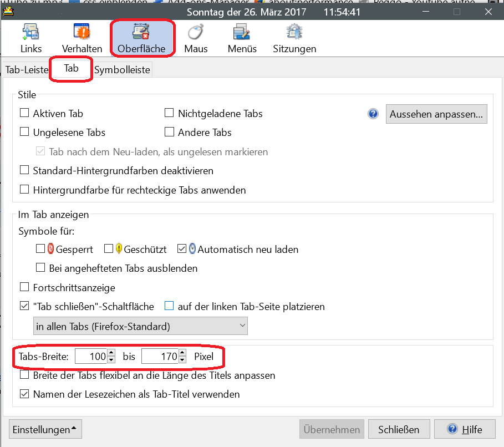Click the disabled "Tab nach dem Neu-laden" checkbox
504x447 pixels.
(x=40, y=151)
